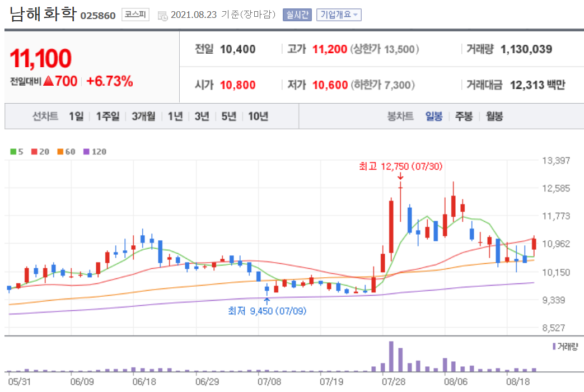Click the 선차트 label

[x=45, y=116]
